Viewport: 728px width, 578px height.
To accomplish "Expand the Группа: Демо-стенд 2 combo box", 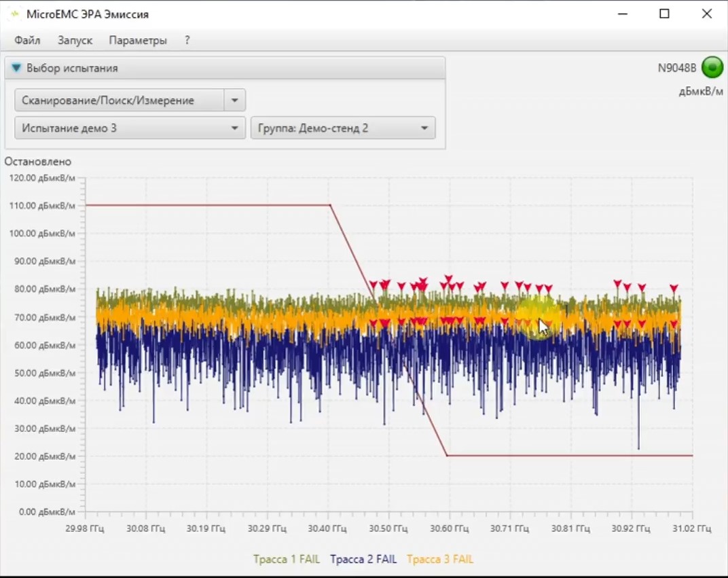I will (x=343, y=128).
